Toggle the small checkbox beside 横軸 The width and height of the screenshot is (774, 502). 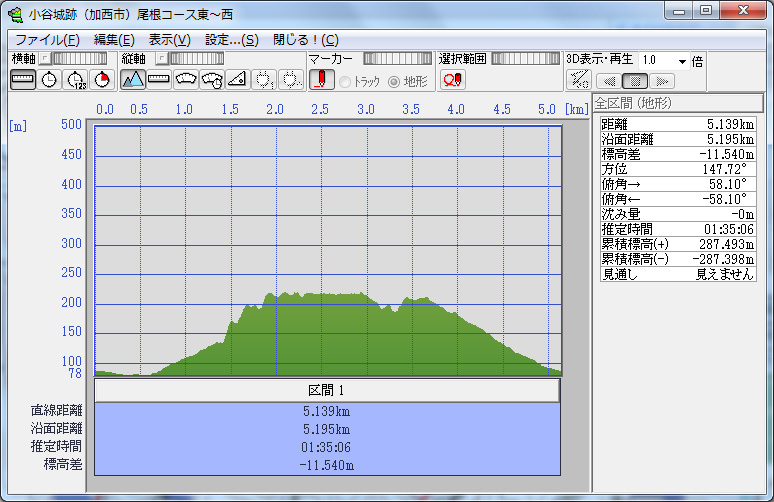coord(44,59)
